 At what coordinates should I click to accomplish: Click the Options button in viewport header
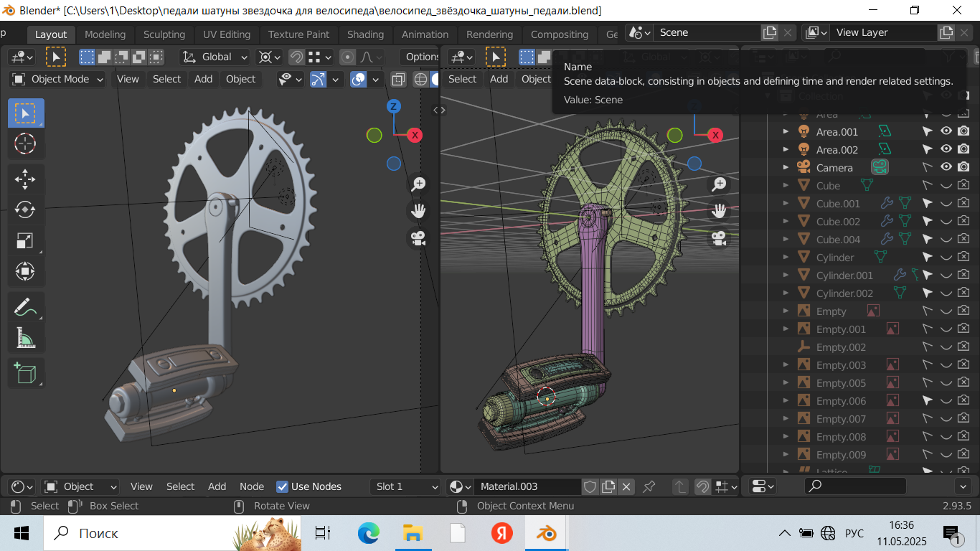click(x=422, y=57)
